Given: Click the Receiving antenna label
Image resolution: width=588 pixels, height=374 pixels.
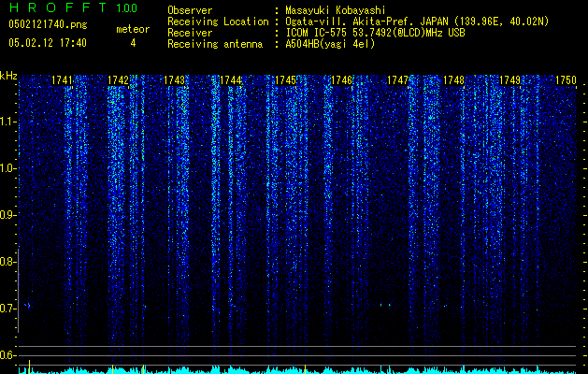Looking at the screenshot, I should pyautogui.click(x=215, y=44).
